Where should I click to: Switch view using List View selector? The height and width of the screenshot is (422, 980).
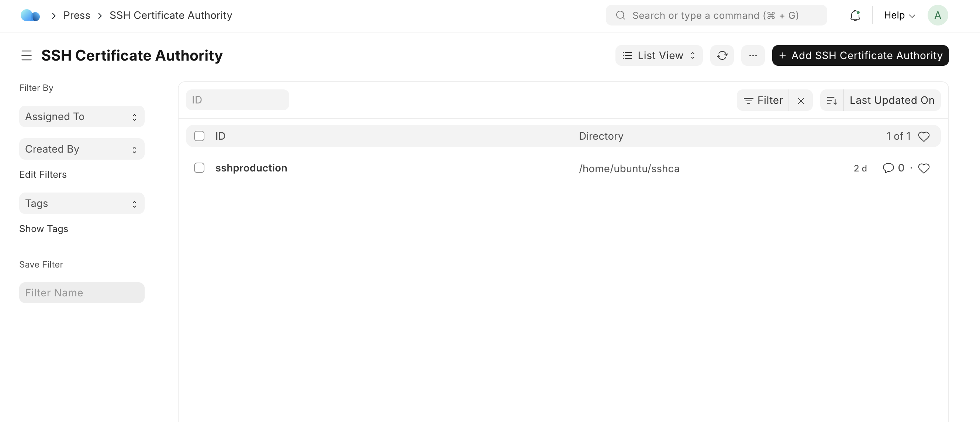coord(659,55)
